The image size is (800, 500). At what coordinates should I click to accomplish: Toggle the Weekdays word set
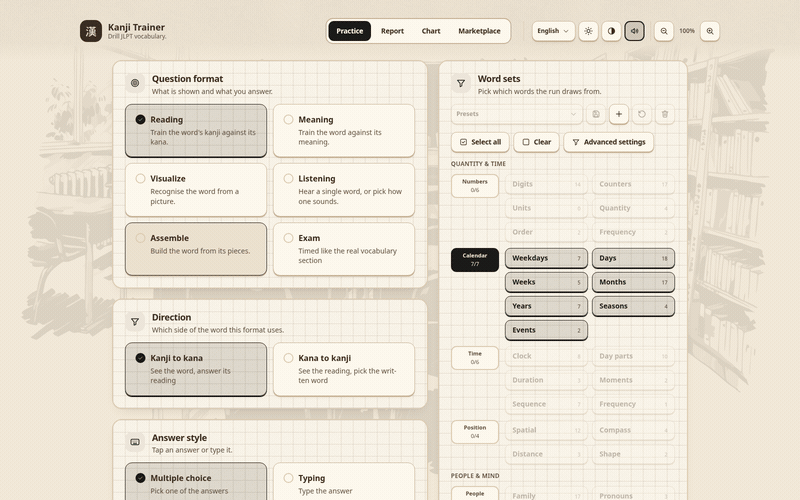tap(546, 258)
